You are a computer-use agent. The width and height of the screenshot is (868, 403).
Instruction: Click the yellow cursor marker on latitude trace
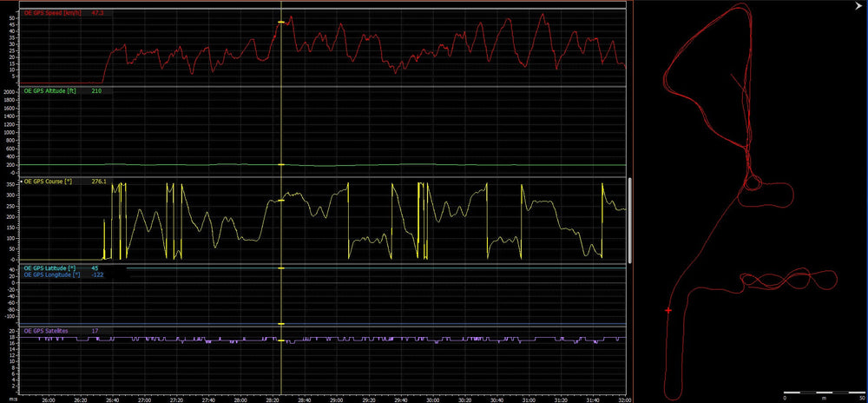[280, 268]
